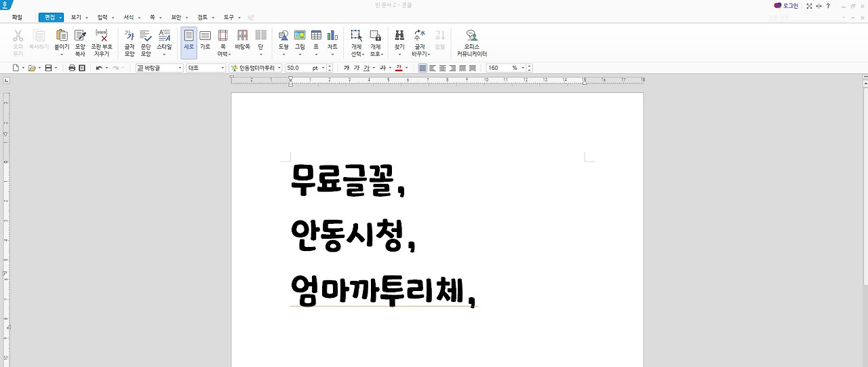This screenshot has height=367, width=868.
Task: Open Page Margins (쪽 여백) icon
Action: click(x=222, y=36)
